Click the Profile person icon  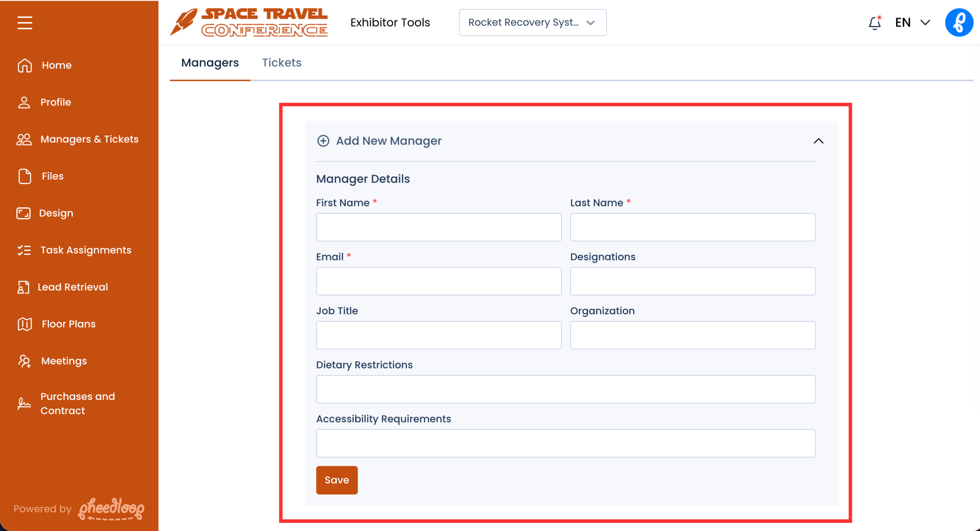[24, 102]
